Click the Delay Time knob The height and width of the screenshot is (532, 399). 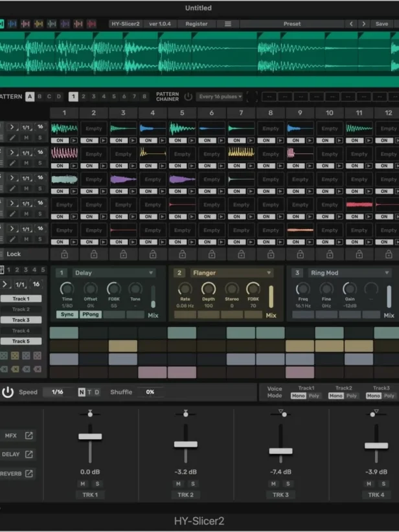(67, 289)
